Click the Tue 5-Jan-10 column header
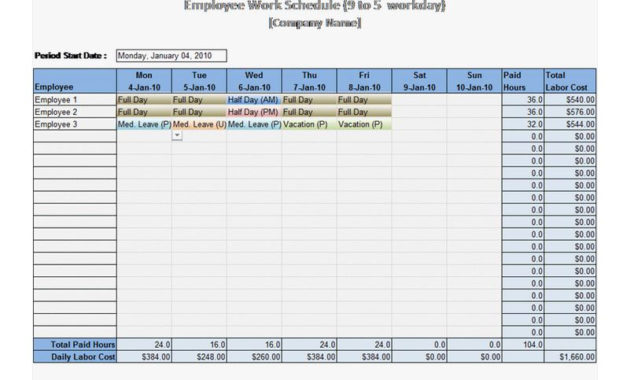 [199, 81]
